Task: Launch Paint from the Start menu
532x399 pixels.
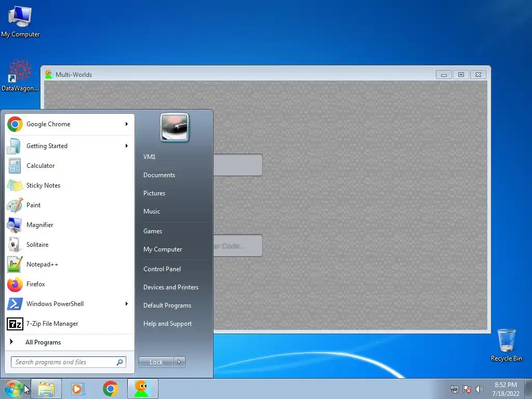Action: pyautogui.click(x=70, y=205)
